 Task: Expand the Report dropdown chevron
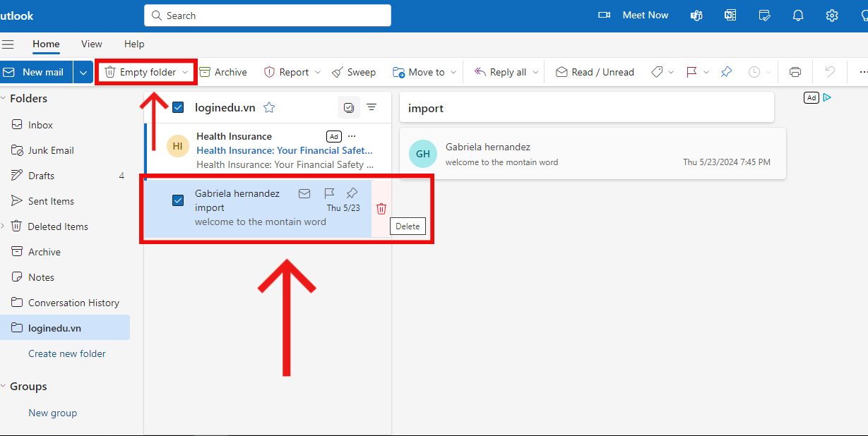point(317,72)
